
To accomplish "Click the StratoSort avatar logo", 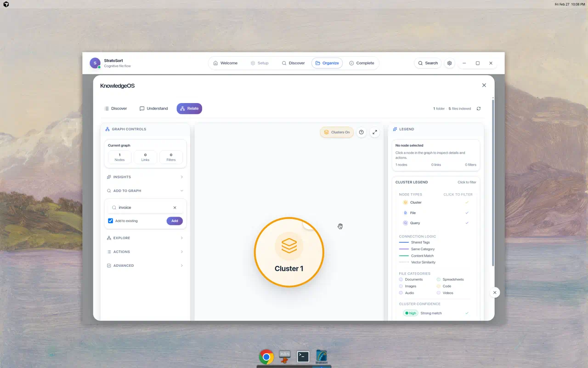I will (95, 63).
